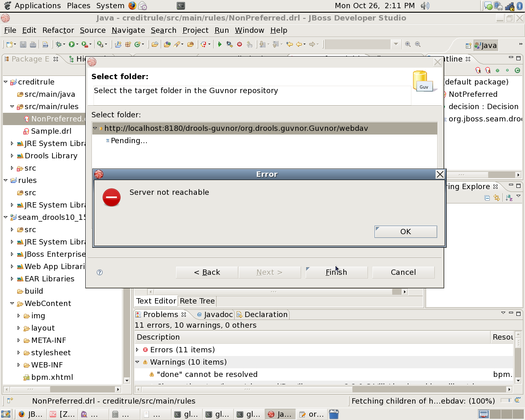Select the Java perspective button

tap(486, 46)
